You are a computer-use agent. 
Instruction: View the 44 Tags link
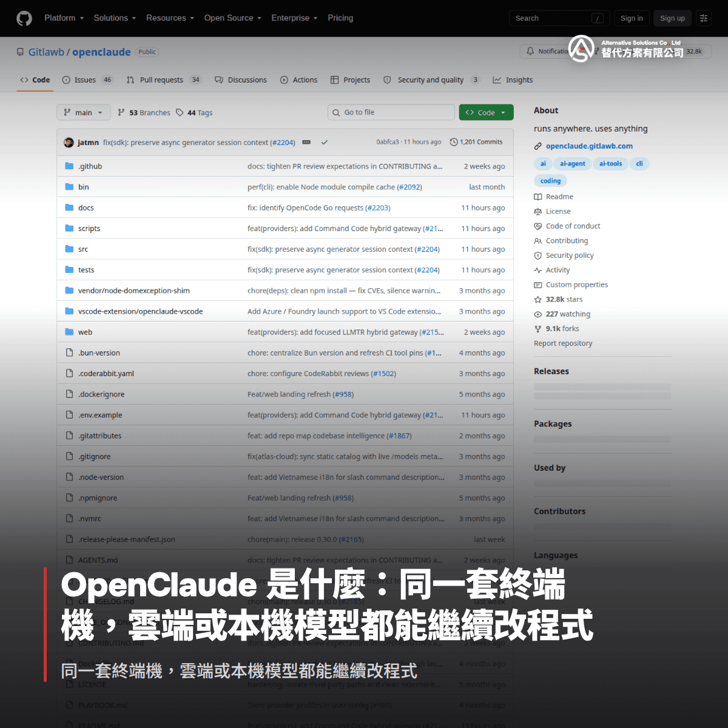194,113
